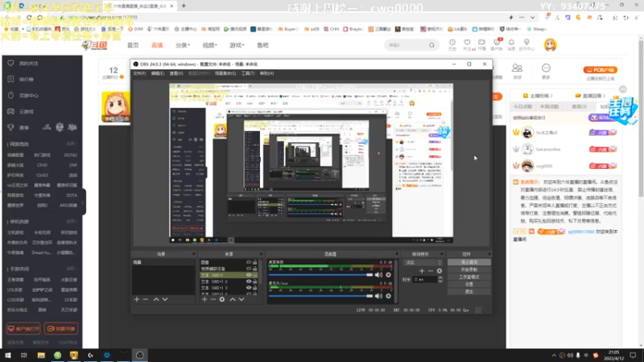Open the heart-icon entry in the Douyu sidebar
The height and width of the screenshot is (362, 644).
coord(10,64)
